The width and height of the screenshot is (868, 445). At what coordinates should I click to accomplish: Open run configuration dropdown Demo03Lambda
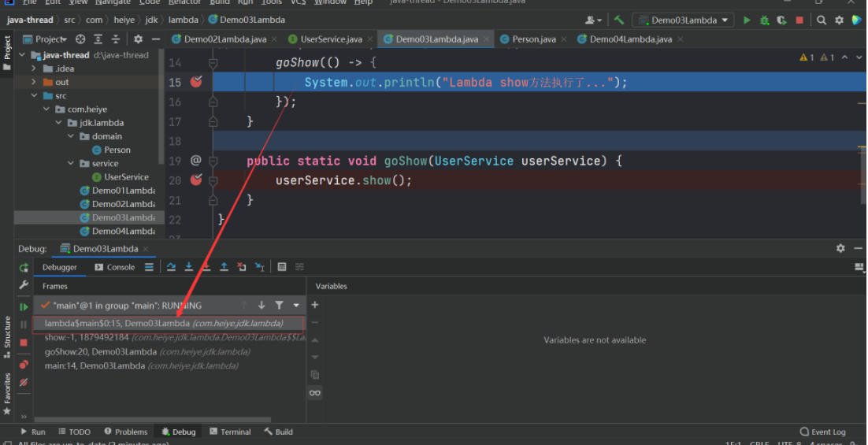click(684, 20)
